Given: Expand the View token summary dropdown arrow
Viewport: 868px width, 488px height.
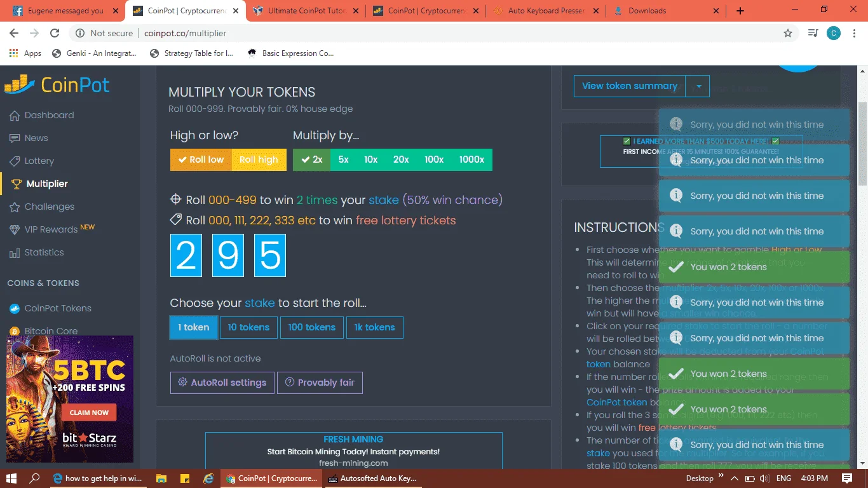Looking at the screenshot, I should [x=698, y=86].
